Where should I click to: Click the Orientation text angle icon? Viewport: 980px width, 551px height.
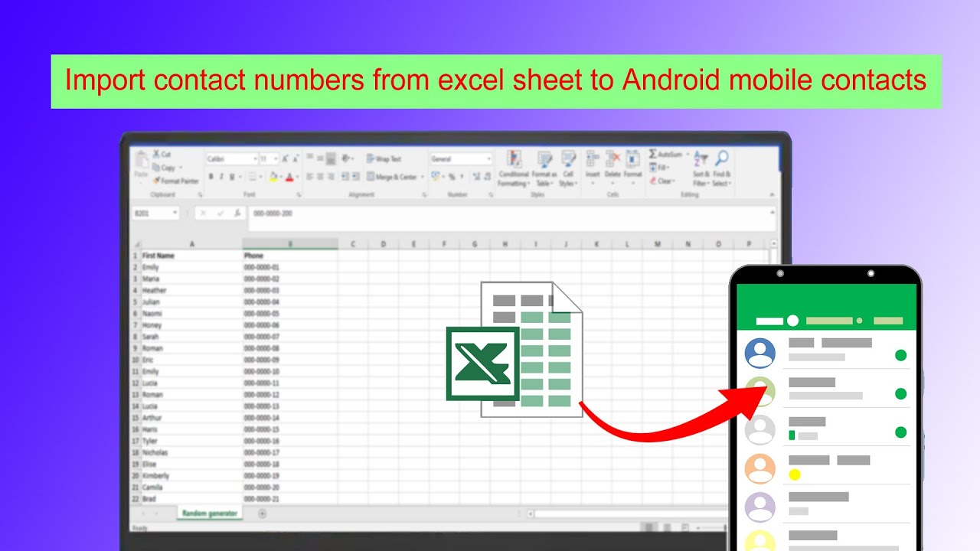point(347,159)
